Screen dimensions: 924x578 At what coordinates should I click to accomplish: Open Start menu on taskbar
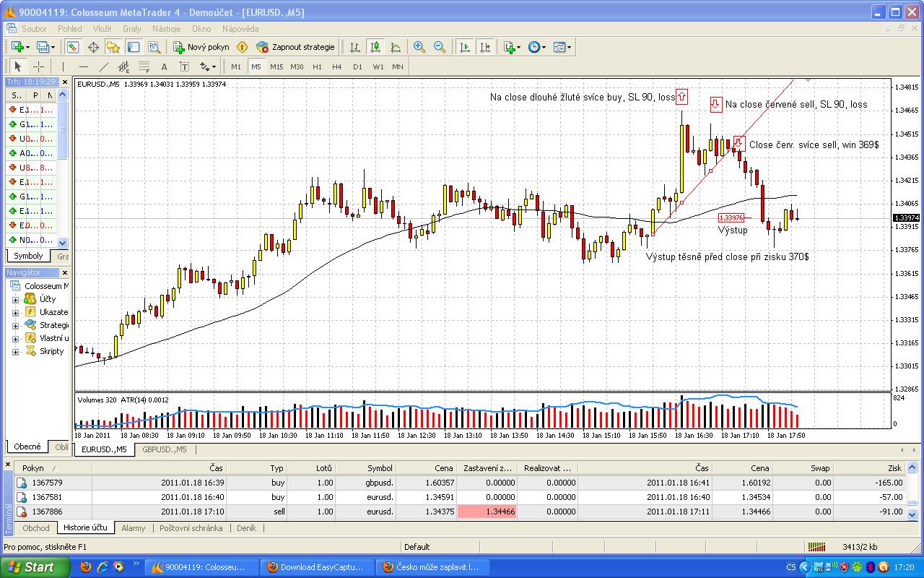click(x=35, y=567)
